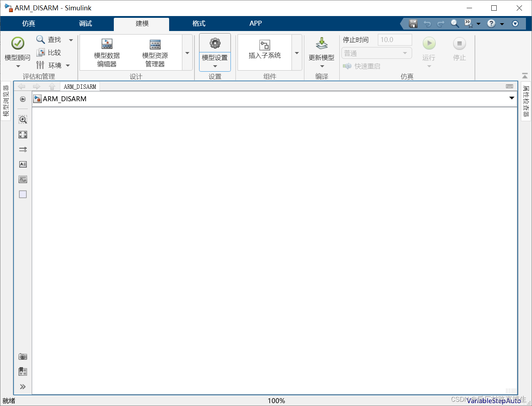The width and height of the screenshot is (532, 406).
Task: Expand the Component (组件) gallery arrow
Action: pos(297,53)
